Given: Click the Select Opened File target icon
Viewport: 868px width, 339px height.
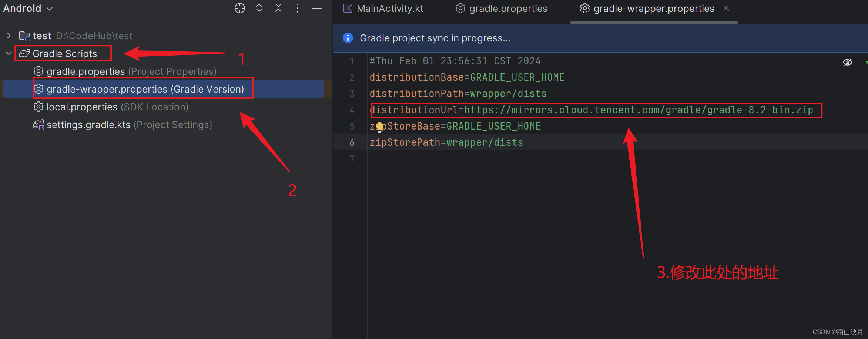Looking at the screenshot, I should coord(239,8).
